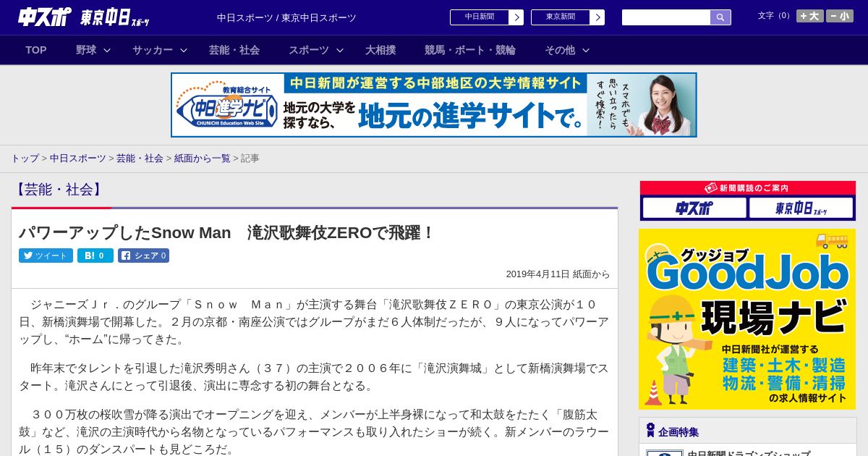This screenshot has width=868, height=456.
Task: Click header text 中日スポーツ / 東京中日スポーツ
Action: pyautogui.click(x=286, y=17)
